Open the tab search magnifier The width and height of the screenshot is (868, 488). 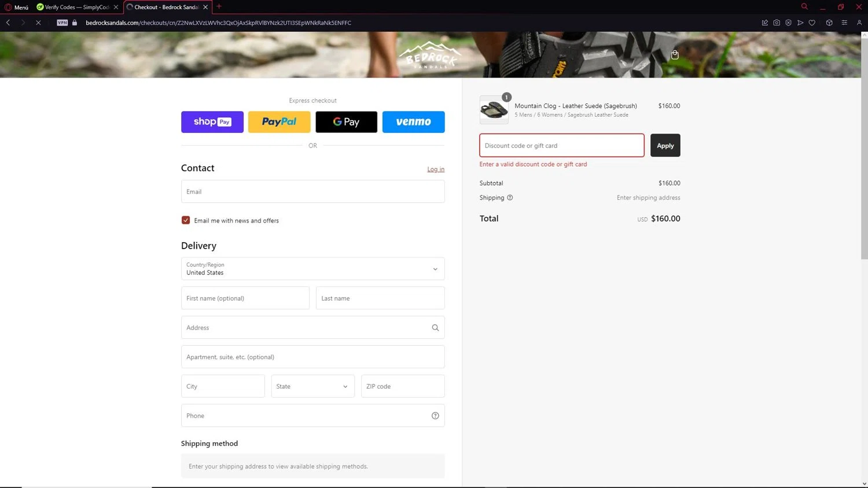[x=804, y=7]
